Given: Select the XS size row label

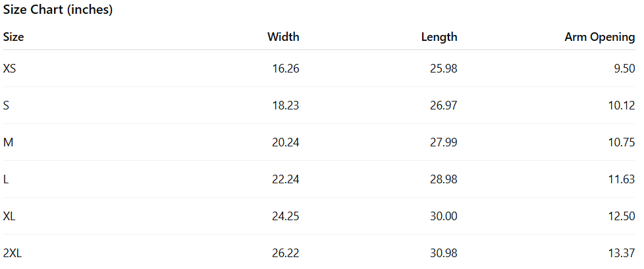Looking at the screenshot, I should [10, 69].
